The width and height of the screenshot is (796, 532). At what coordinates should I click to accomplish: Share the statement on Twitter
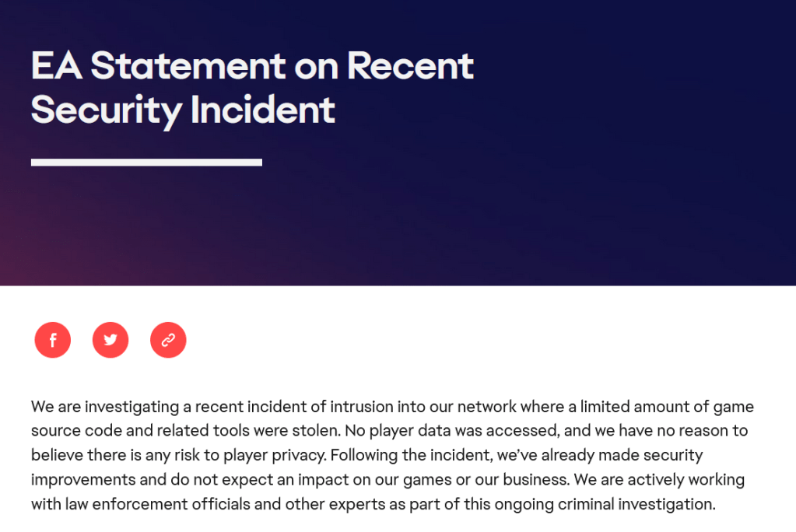pos(110,340)
